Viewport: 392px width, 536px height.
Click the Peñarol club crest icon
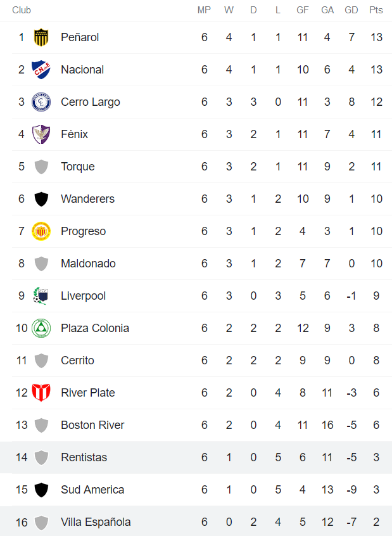pyautogui.click(x=41, y=37)
